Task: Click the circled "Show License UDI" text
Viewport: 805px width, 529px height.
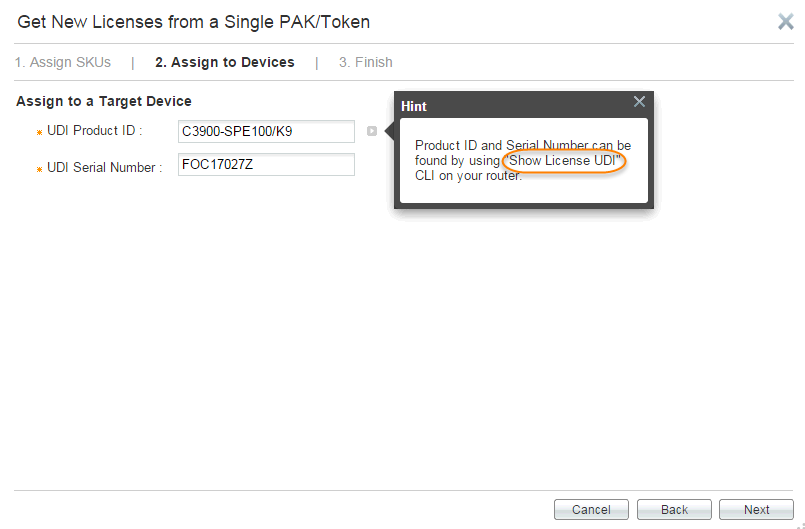Action: [x=564, y=161]
